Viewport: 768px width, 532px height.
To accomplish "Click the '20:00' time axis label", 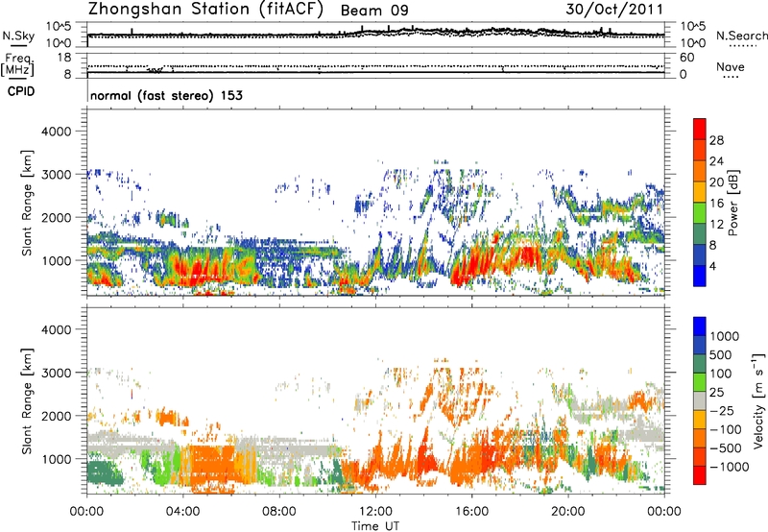I will [568, 511].
